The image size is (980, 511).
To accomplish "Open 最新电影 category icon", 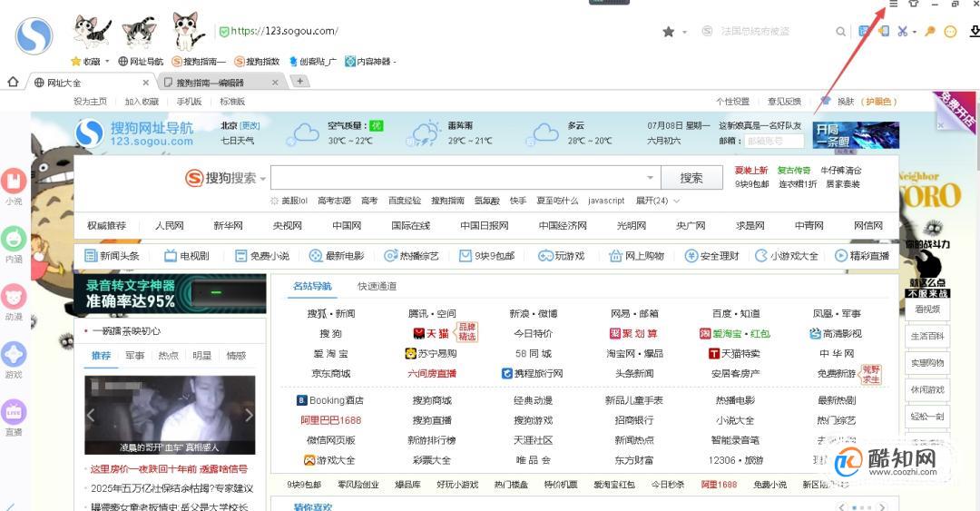I will [x=337, y=256].
